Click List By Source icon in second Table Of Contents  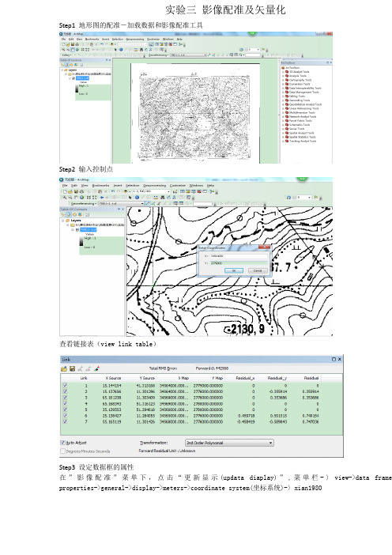[69, 214]
